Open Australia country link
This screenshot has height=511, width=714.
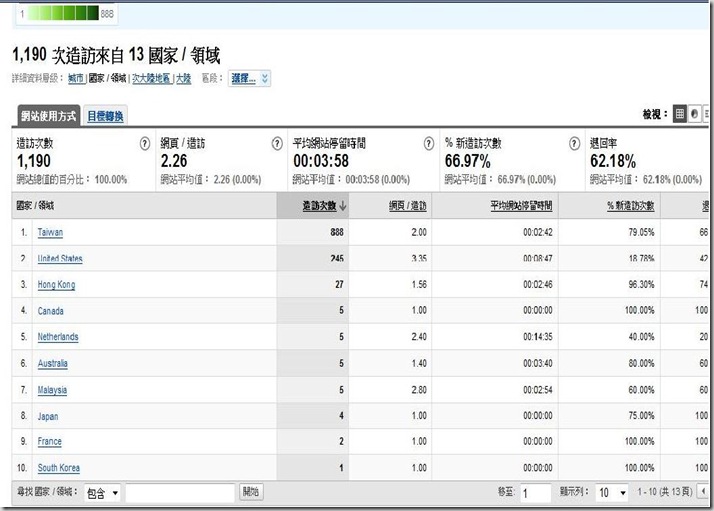point(52,363)
